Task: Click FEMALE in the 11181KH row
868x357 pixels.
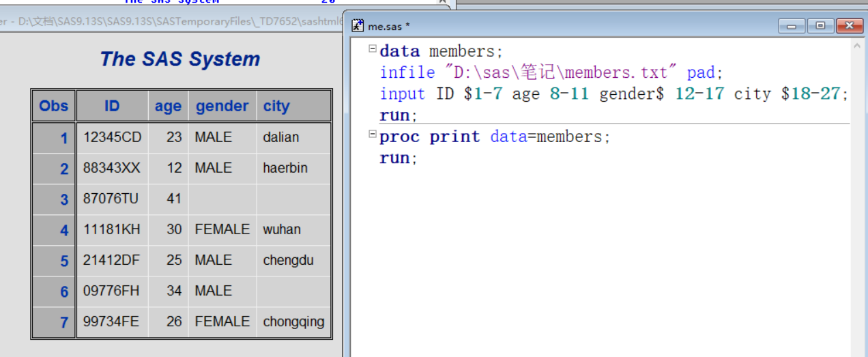Action: 222,229
